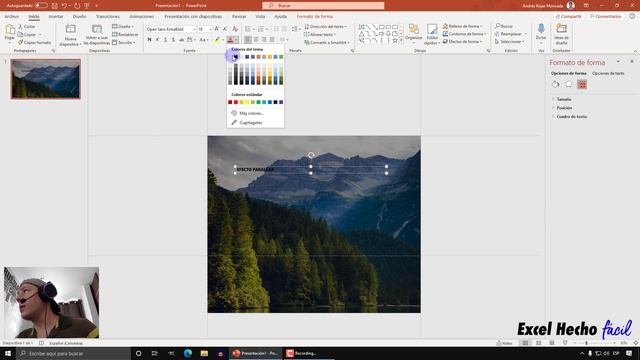Open the Comentarios pane
This screenshot has height=360, width=640.
coord(605,16)
